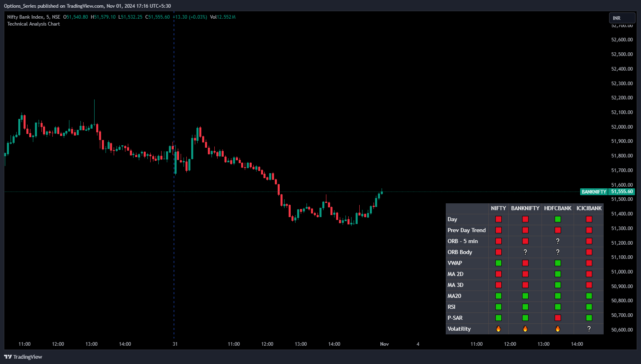
Task: Select the HDFCBANK MA 2D square
Action: [x=558, y=274]
